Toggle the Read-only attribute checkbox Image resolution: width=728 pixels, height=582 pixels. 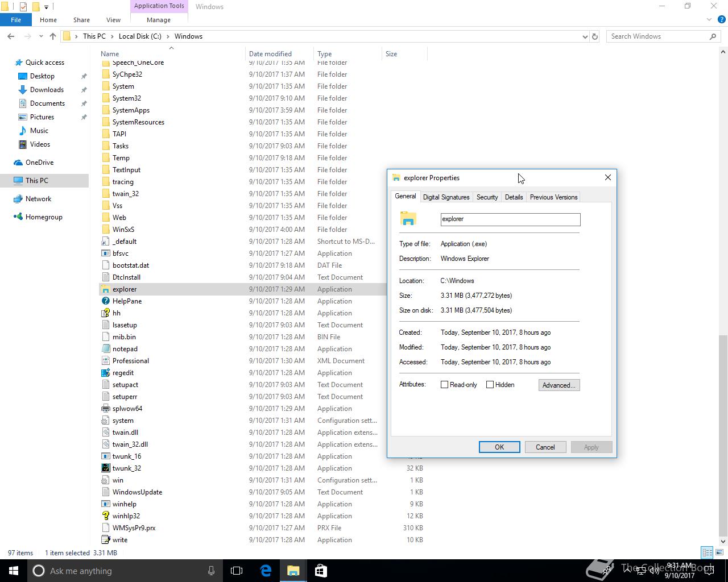click(x=445, y=385)
